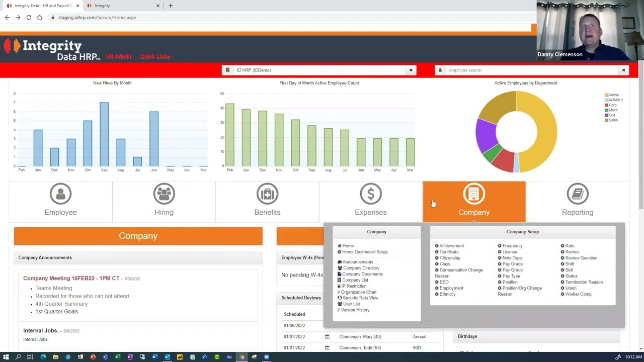Screen dimensions: 644x362
Task: Click the Admin legend color swatch
Action: tap(607, 95)
